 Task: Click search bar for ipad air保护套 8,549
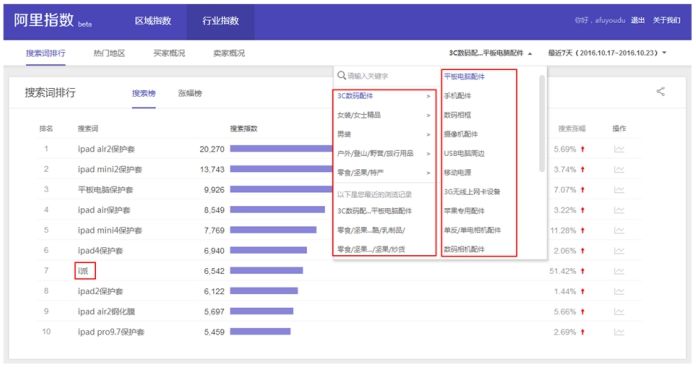277,209
